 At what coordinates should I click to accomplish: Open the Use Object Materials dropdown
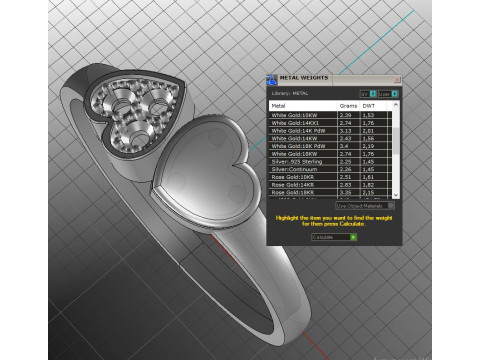pos(365,206)
